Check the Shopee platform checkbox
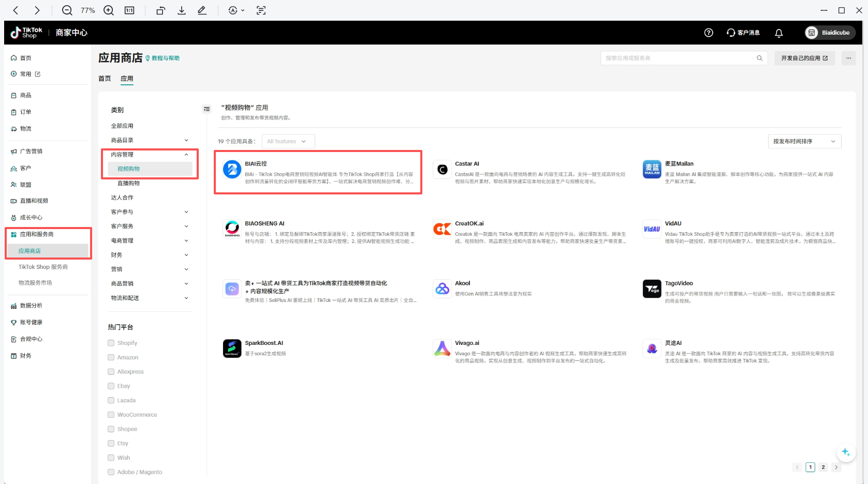868x484 pixels. 111,429
